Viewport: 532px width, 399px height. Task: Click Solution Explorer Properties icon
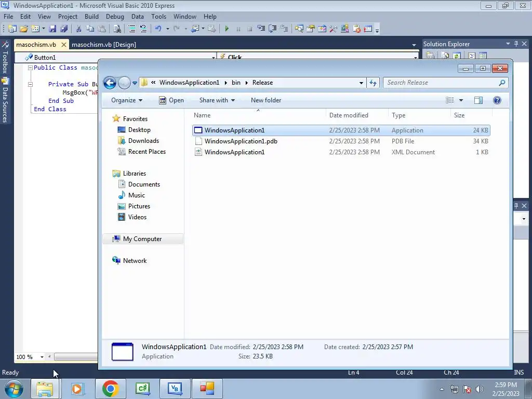[430, 55]
